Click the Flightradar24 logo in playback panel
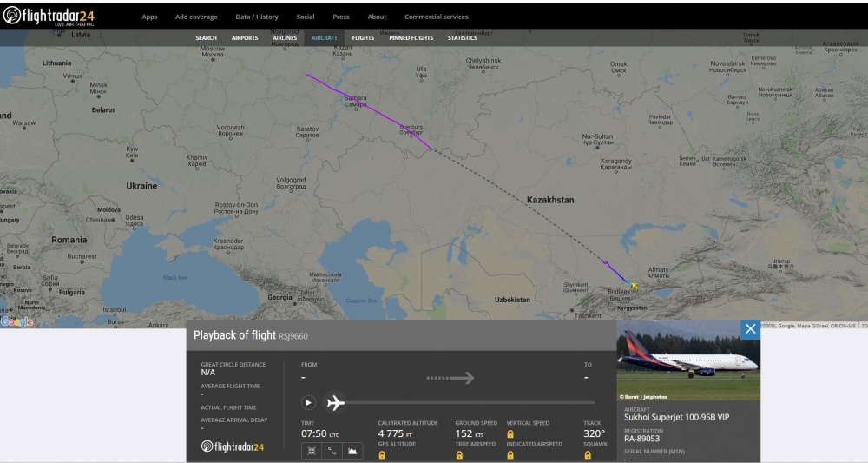The image size is (868, 463). 232,446
